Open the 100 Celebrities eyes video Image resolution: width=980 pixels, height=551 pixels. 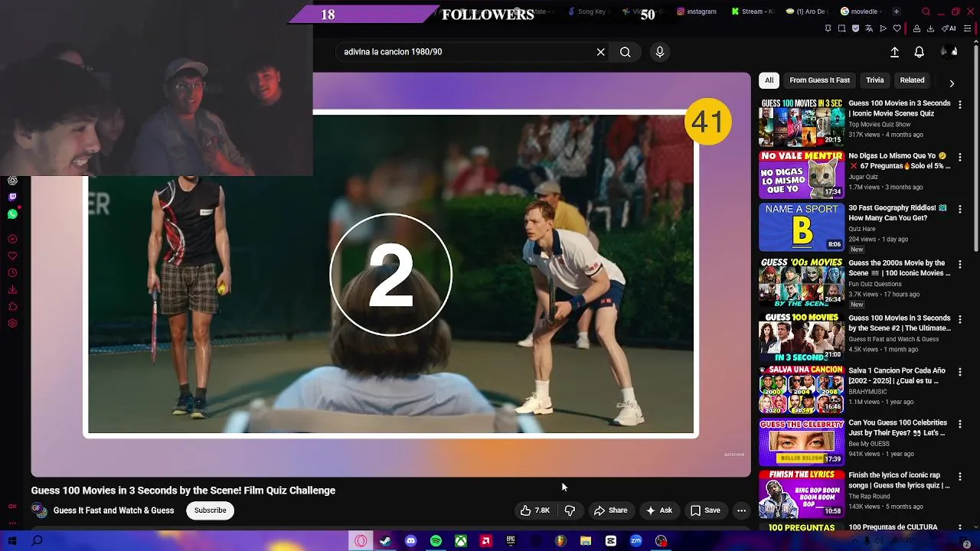(802, 442)
